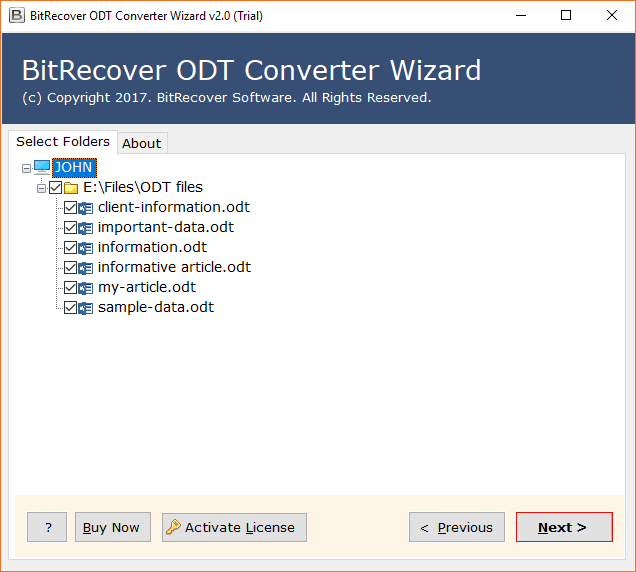Go back with the Previous button

point(457,527)
